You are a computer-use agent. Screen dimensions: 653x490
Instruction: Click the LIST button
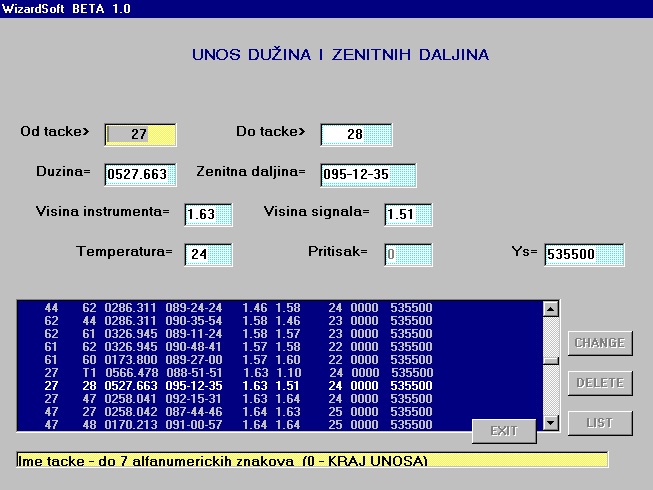click(599, 422)
